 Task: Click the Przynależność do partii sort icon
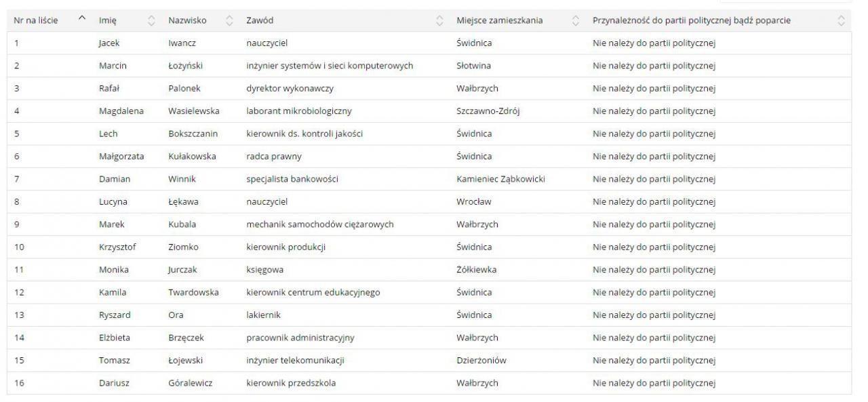pyautogui.click(x=842, y=21)
